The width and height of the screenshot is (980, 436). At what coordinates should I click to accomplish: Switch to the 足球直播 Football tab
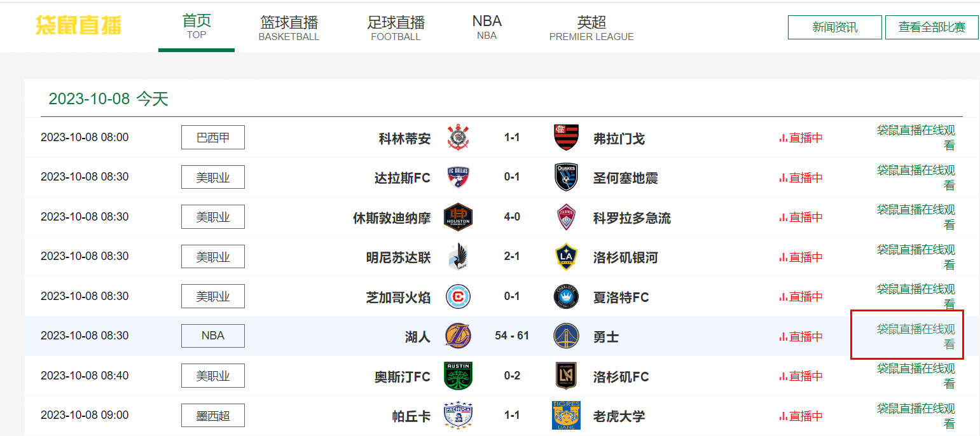[396, 28]
